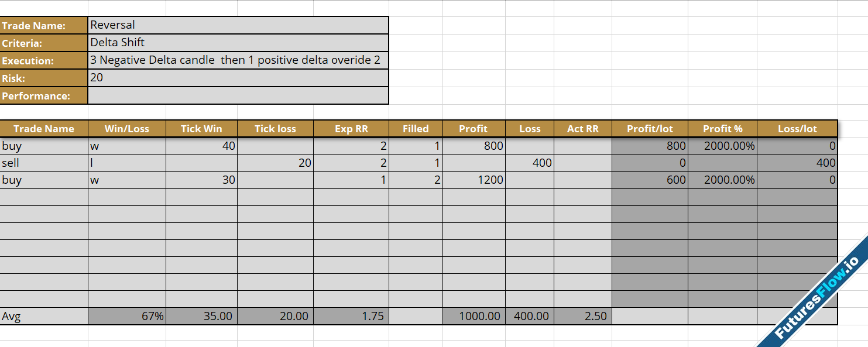The height and width of the screenshot is (347, 868).
Task: Select the Execution description cell
Action: click(x=238, y=60)
